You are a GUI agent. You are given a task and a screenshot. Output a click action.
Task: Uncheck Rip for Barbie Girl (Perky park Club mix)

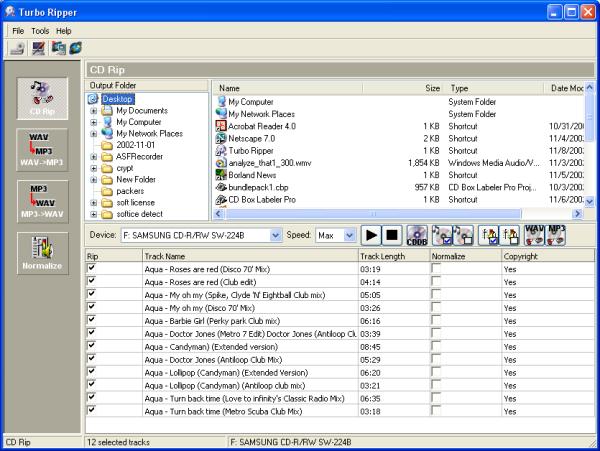point(91,320)
